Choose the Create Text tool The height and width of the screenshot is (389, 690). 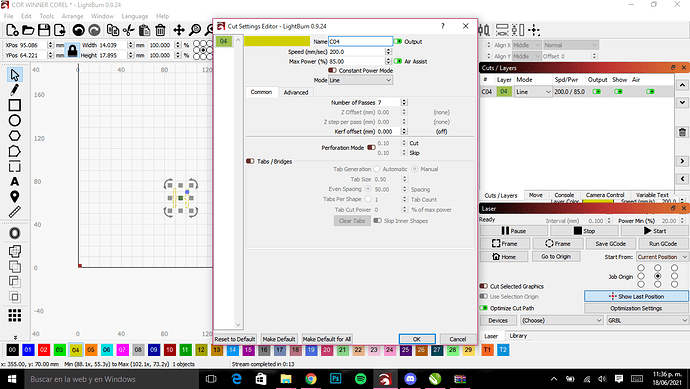(x=15, y=181)
